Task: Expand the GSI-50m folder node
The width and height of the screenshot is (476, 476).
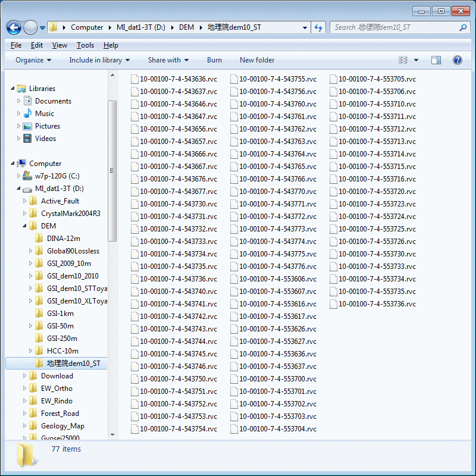Action: (x=30, y=325)
